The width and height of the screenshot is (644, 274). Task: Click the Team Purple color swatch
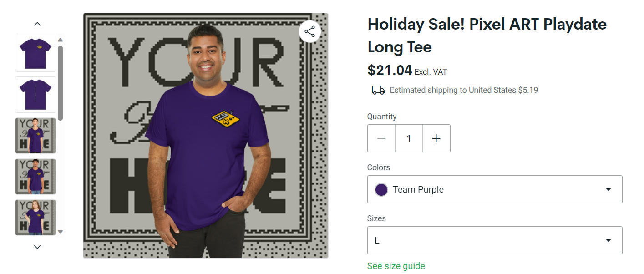pos(381,189)
